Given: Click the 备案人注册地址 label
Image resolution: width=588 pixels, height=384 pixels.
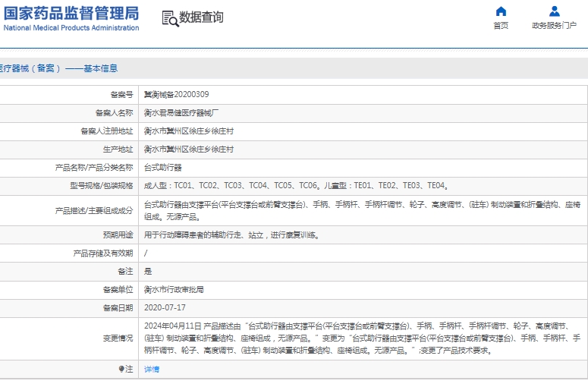Looking at the screenshot, I should [x=106, y=131].
